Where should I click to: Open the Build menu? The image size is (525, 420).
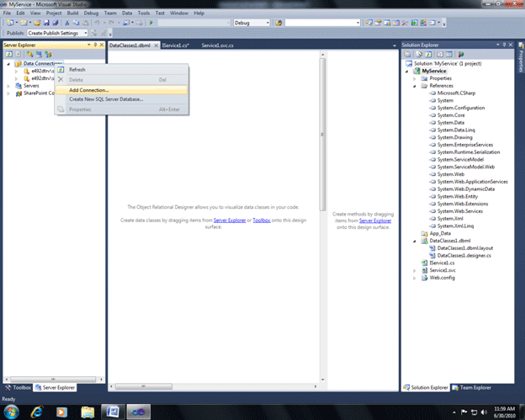pyautogui.click(x=72, y=13)
